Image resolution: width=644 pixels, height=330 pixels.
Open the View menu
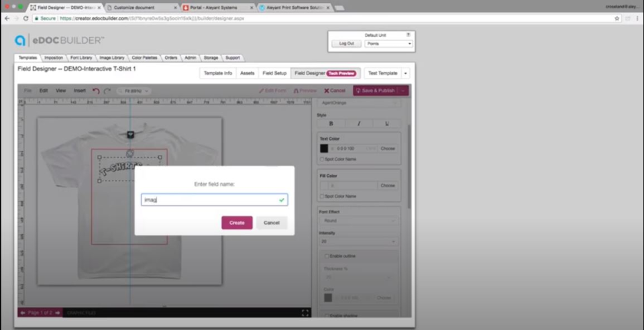61,91
